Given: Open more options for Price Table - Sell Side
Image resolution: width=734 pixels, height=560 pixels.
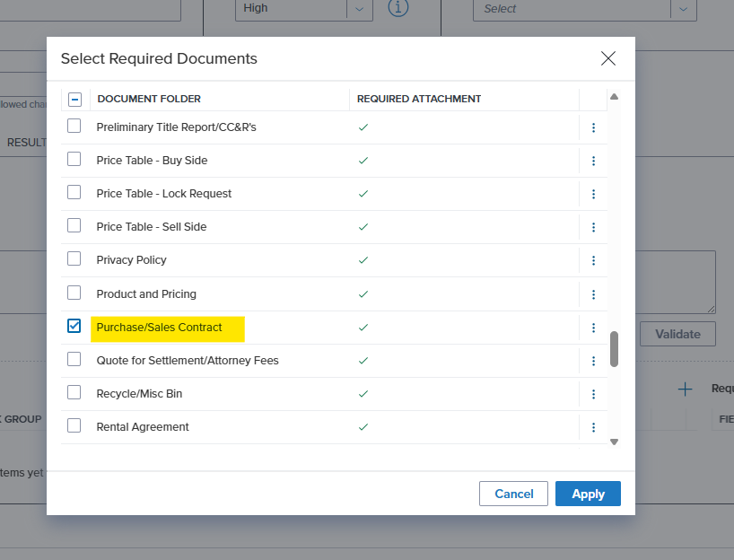Looking at the screenshot, I should click(x=593, y=227).
